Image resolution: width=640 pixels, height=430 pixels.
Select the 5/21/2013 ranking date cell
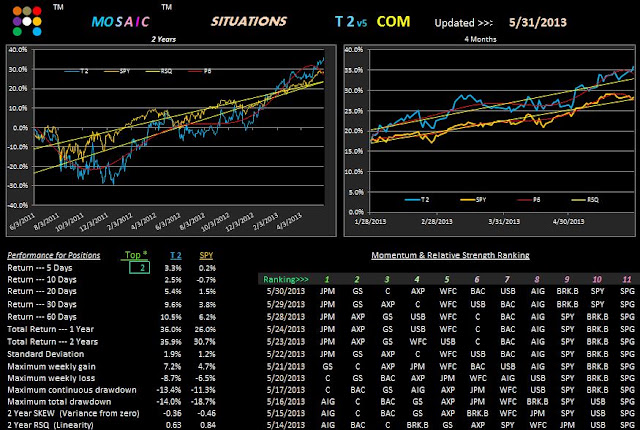pyautogui.click(x=286, y=367)
